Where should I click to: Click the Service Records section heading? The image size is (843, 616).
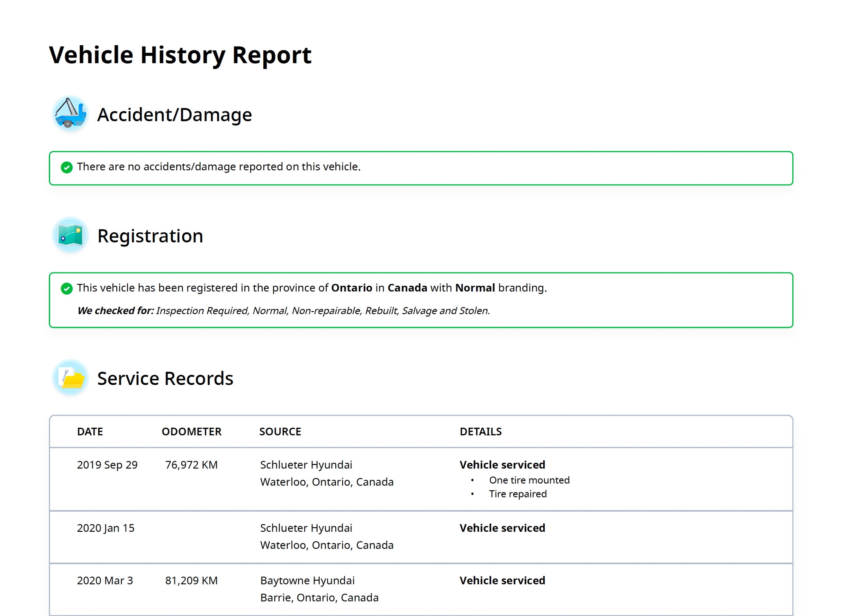(x=165, y=378)
